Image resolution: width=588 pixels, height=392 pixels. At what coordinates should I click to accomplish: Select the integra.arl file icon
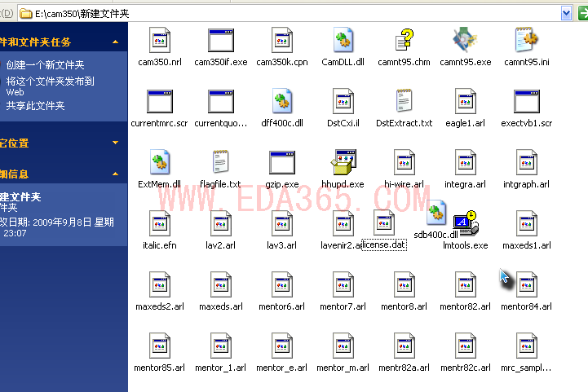(466, 162)
